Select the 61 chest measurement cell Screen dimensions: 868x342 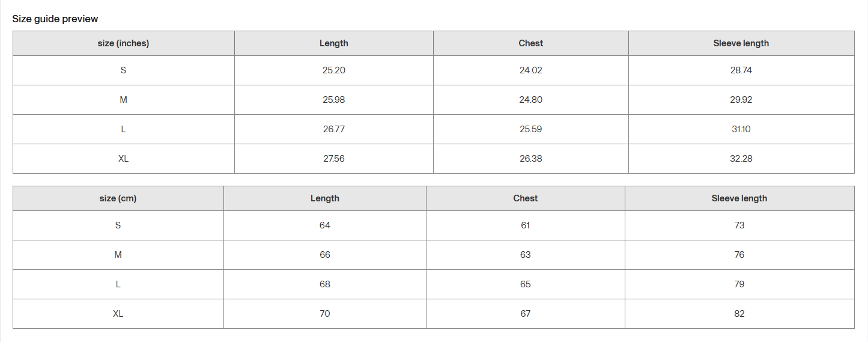pos(525,225)
